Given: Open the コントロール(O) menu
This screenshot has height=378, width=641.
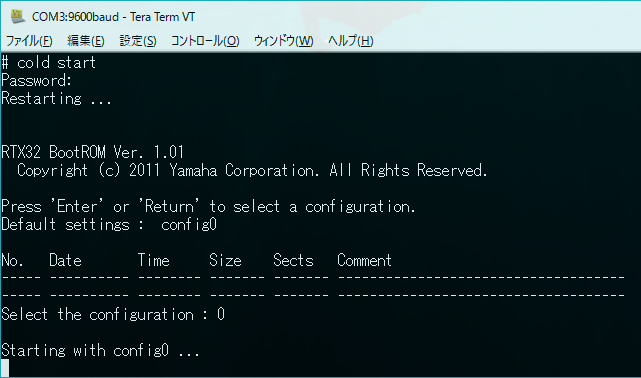Looking at the screenshot, I should click(x=205, y=41).
